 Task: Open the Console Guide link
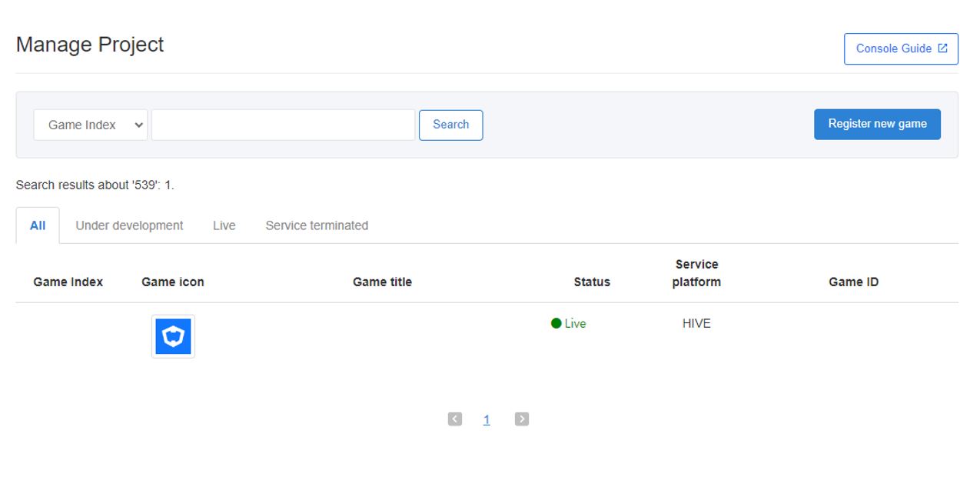pos(901,48)
